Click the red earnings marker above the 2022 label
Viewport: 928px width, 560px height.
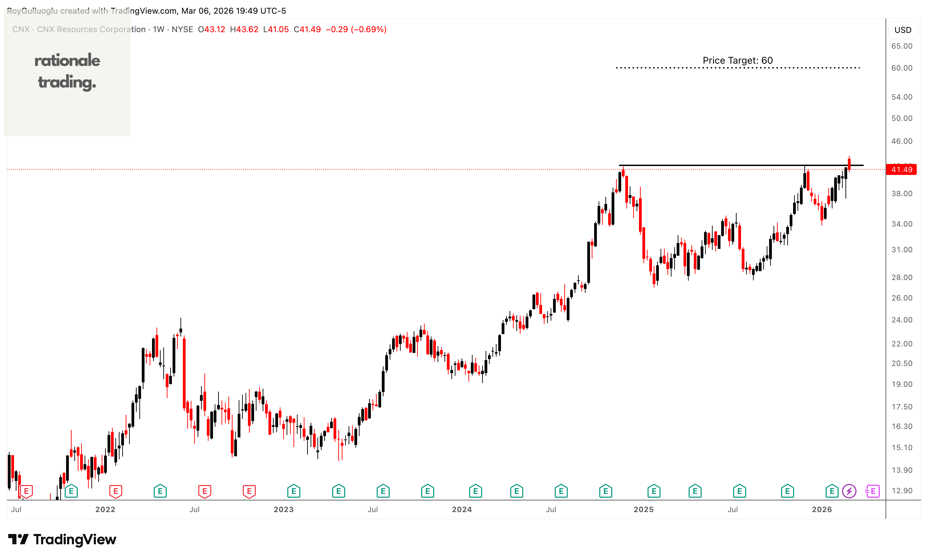116,491
